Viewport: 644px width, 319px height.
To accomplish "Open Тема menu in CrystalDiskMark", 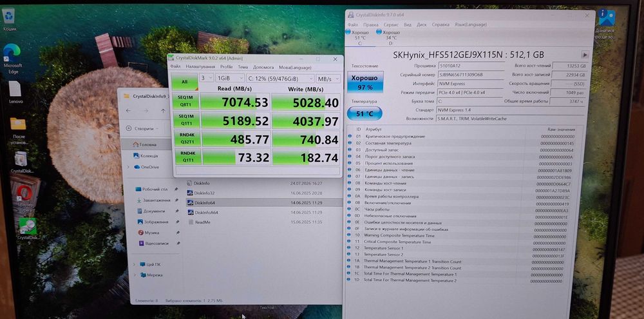I will (x=243, y=66).
